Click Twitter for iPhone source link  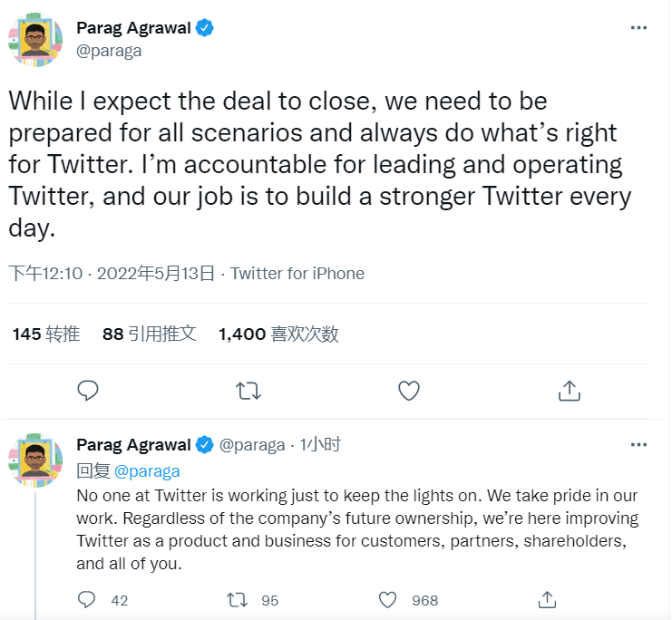(x=297, y=274)
